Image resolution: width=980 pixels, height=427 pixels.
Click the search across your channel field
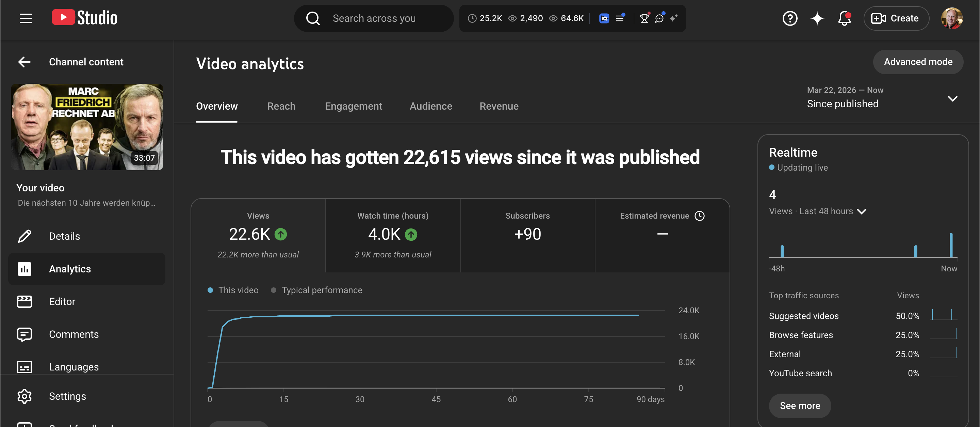click(374, 18)
